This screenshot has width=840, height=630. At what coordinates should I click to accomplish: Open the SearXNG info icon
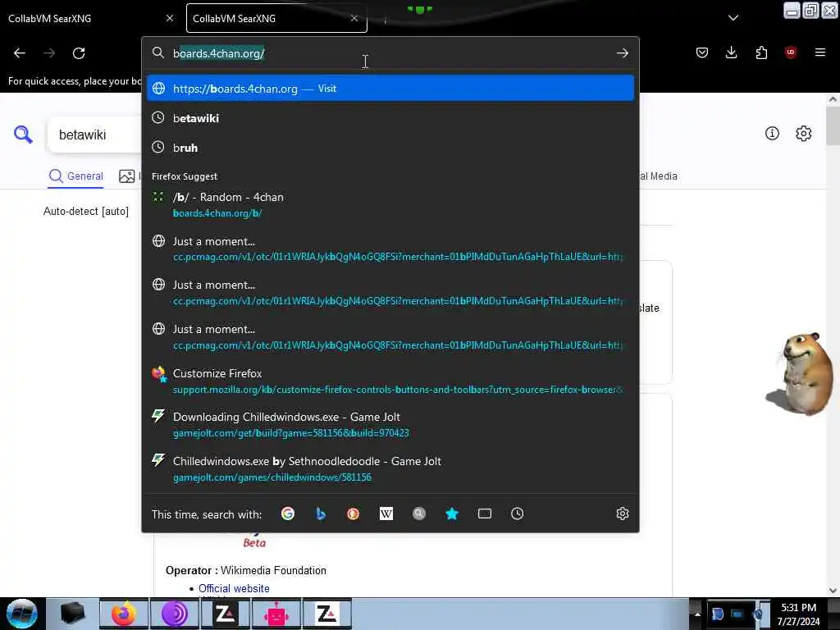point(771,134)
